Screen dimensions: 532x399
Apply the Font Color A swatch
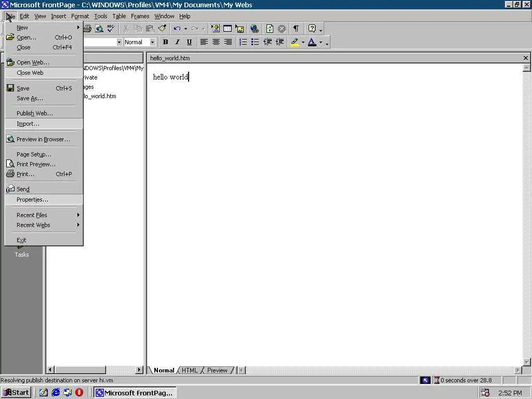(x=312, y=42)
